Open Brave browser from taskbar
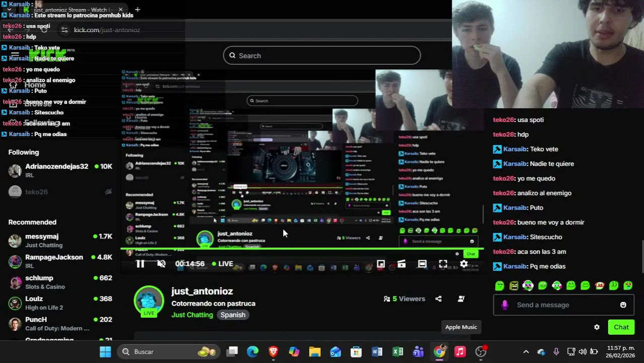Screen dimensions: 644x363 [273, 352]
